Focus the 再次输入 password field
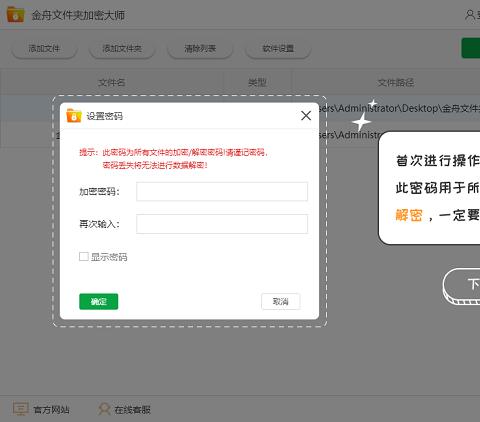The width and height of the screenshot is (480, 422). coord(222,224)
